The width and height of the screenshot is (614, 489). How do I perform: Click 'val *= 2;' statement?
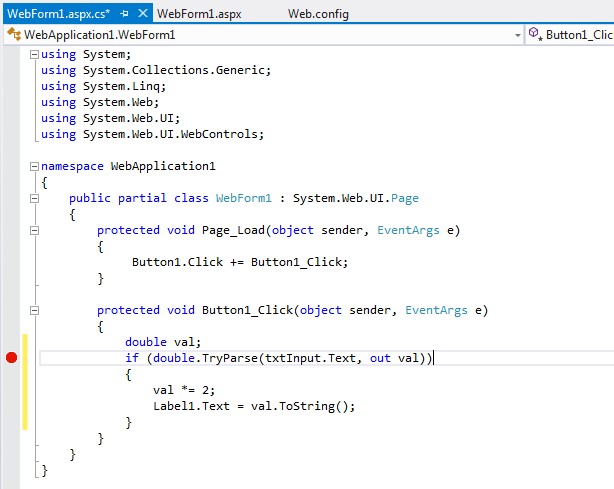coord(184,390)
